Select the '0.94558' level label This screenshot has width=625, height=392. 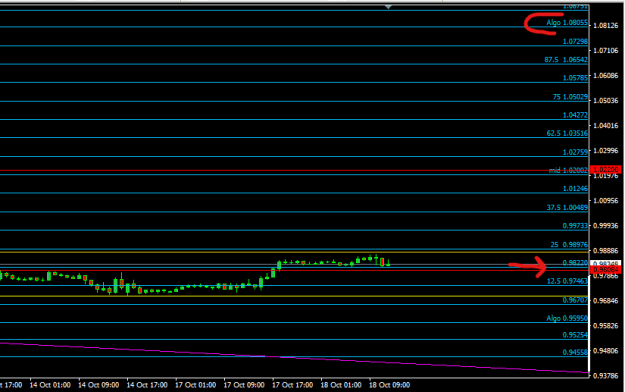point(575,352)
